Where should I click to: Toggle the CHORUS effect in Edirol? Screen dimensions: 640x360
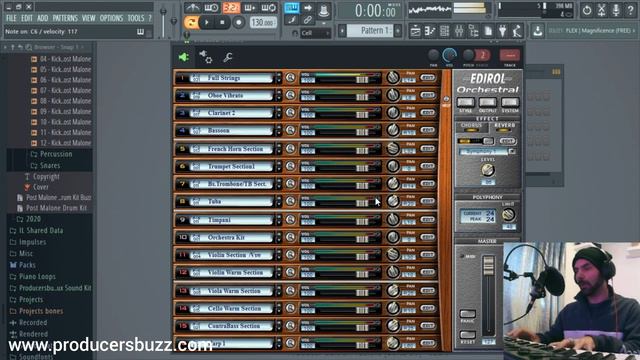(471, 128)
